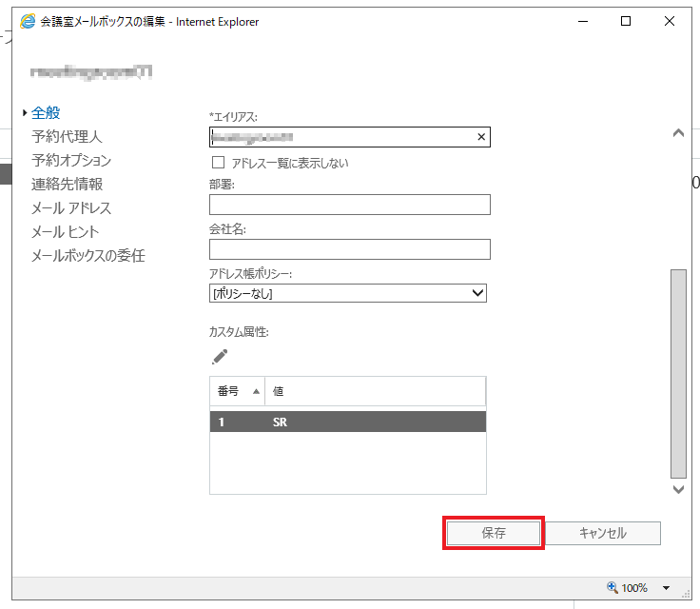Toggle the アドレス一覧に表示しない checkbox
Viewport: 700px width, 609px height.
pyautogui.click(x=218, y=163)
